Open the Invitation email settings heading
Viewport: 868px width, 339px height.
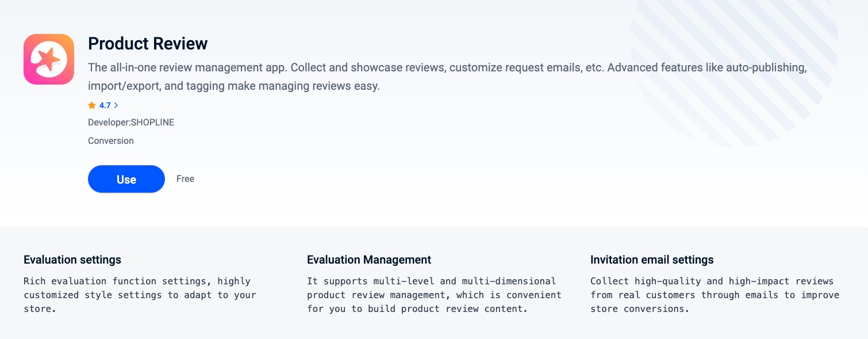point(652,260)
